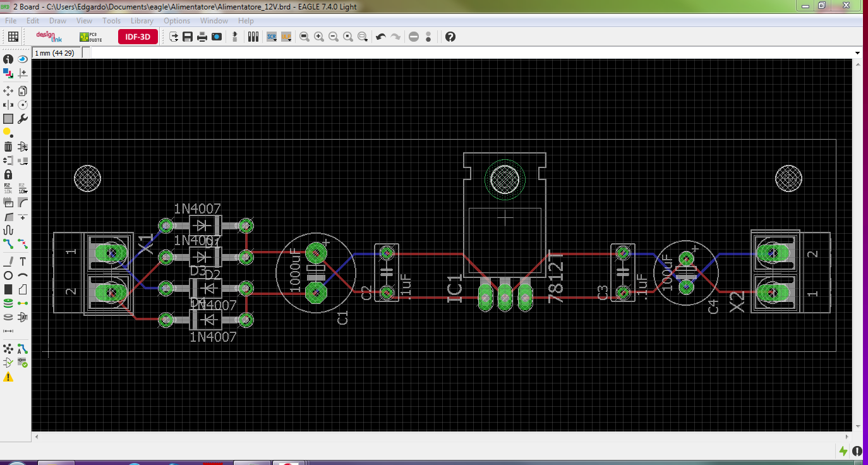868x465 pixels.
Task: Select the Name R2 tool
Action: (x=8, y=188)
